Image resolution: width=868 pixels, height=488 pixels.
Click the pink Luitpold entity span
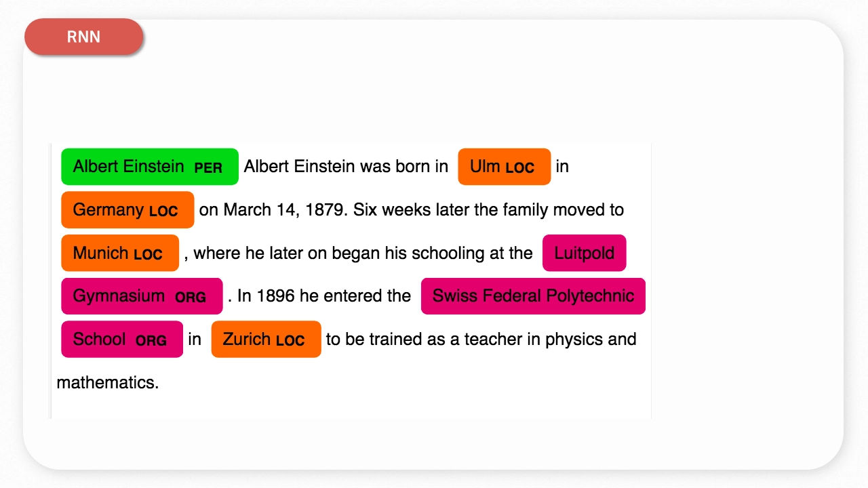click(584, 253)
